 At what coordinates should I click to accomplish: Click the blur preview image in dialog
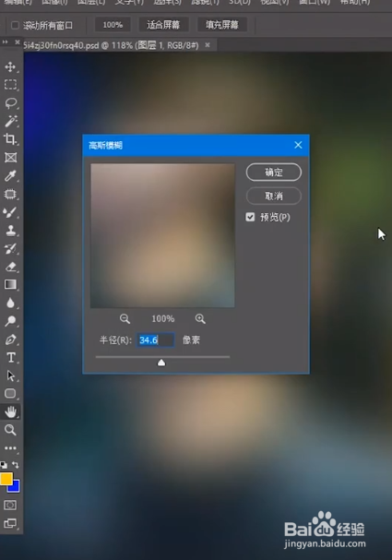tap(162, 235)
